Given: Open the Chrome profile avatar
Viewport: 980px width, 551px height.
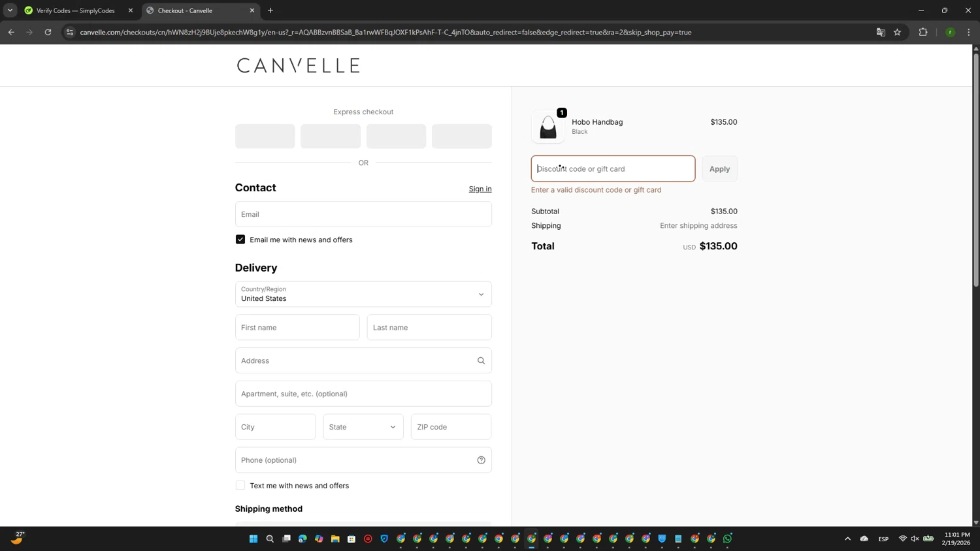Looking at the screenshot, I should point(951,32).
